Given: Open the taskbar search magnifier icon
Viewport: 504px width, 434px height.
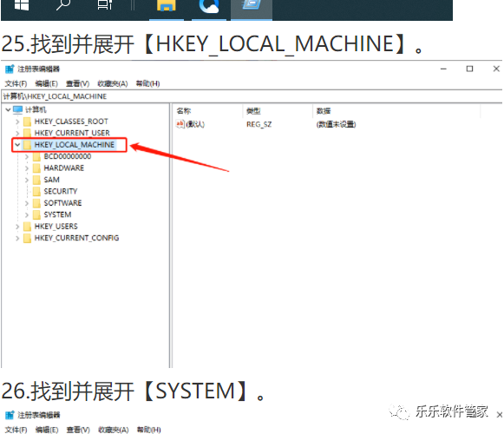Looking at the screenshot, I should click(x=63, y=5).
